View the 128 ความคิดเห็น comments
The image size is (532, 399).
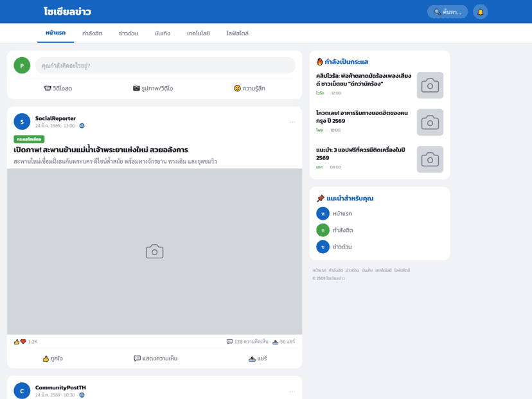pyautogui.click(x=247, y=342)
